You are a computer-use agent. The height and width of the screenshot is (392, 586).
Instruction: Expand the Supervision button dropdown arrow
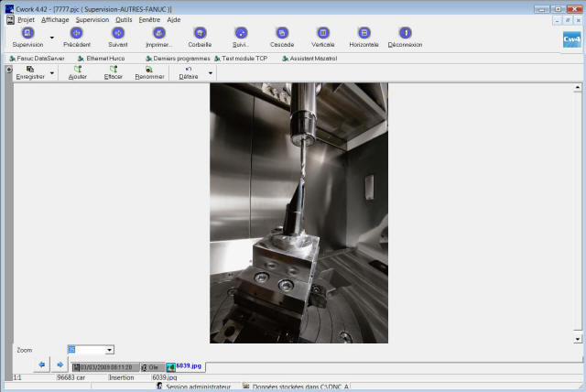[x=51, y=38]
